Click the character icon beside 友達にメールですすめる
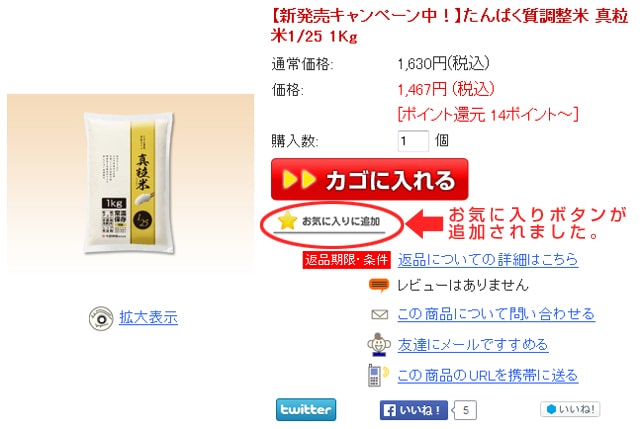The image size is (640, 429). 378,345
